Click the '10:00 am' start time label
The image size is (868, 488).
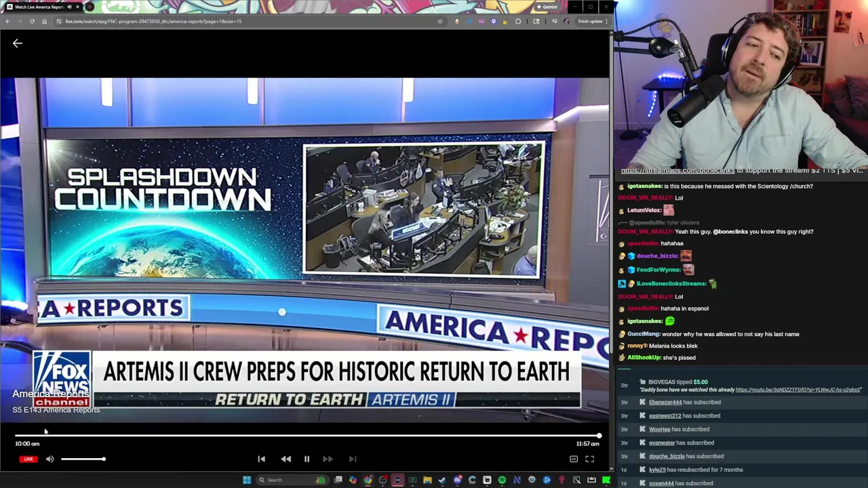coord(27,444)
